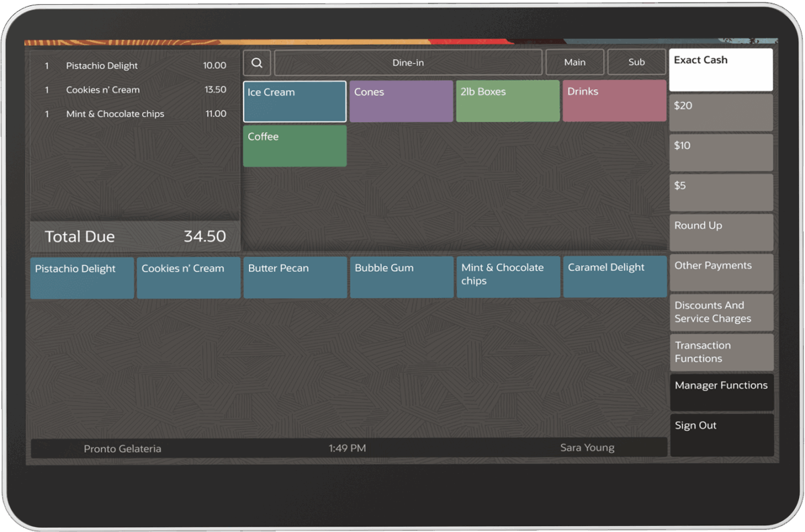Open the Coffee category
Viewport: 805px width, 532px height.
294,146
